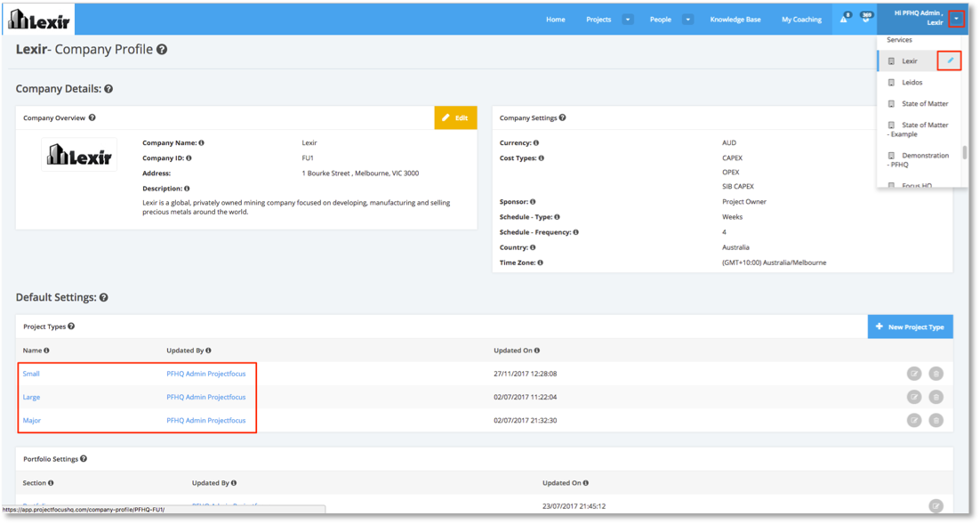980x524 pixels.
Task: Click 'SIB CAPEX' cost type value
Action: (738, 186)
